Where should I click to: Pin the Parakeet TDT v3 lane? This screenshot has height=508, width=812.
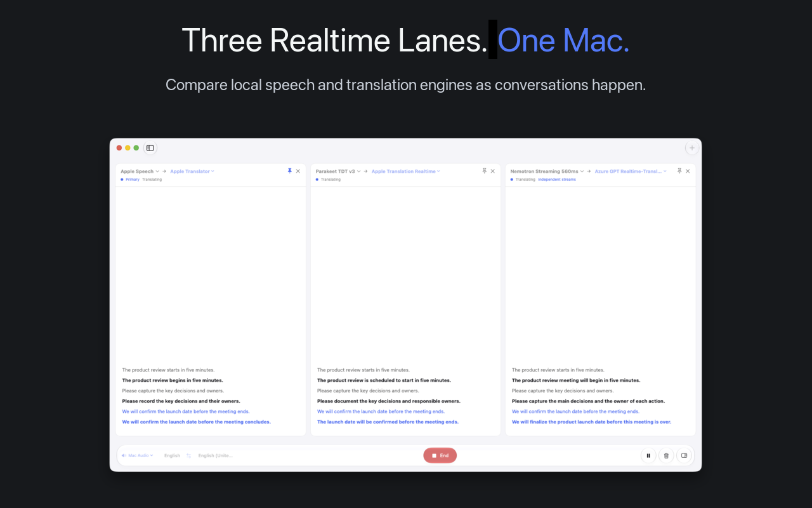click(485, 171)
